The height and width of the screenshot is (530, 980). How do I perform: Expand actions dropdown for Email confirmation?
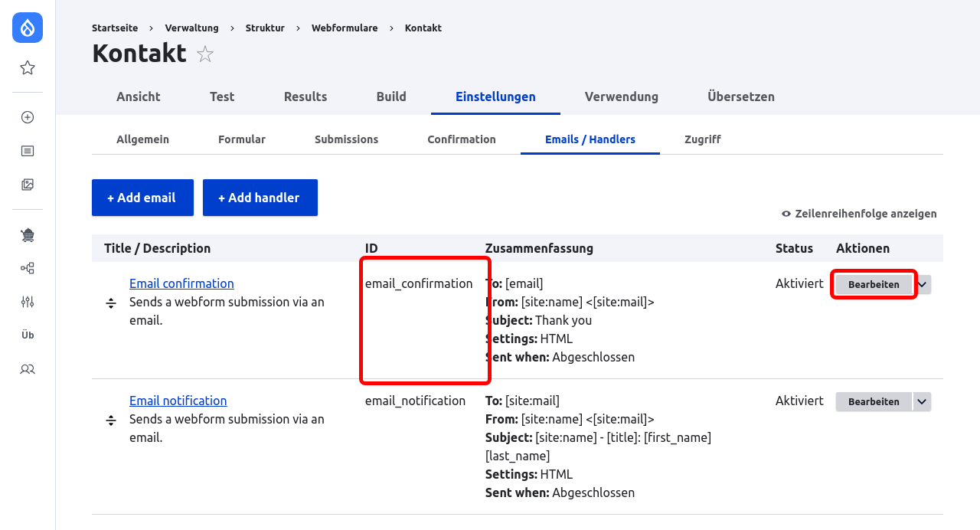(x=922, y=284)
